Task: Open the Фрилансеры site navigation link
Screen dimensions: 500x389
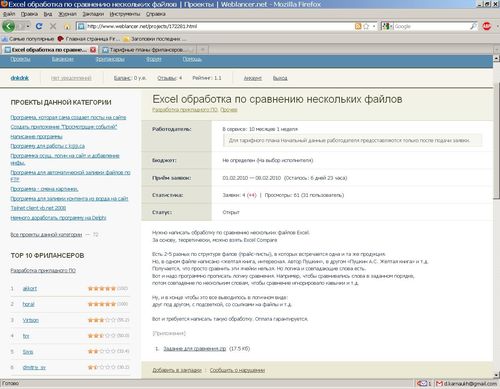Action: (x=110, y=59)
